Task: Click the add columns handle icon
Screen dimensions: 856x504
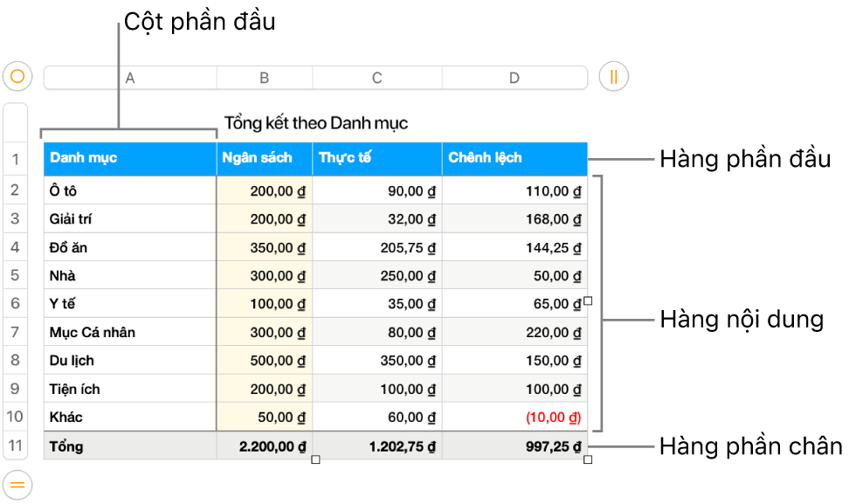Action: [613, 77]
